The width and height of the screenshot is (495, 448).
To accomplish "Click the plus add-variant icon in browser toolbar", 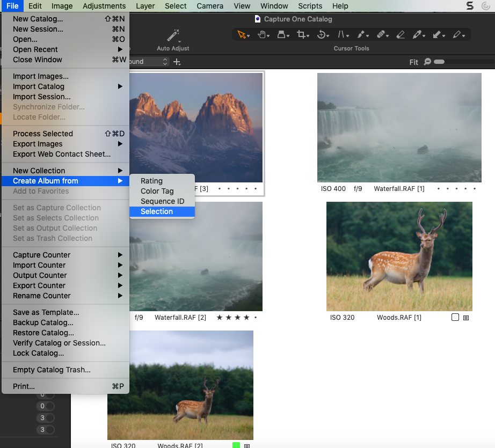I will click(x=177, y=62).
